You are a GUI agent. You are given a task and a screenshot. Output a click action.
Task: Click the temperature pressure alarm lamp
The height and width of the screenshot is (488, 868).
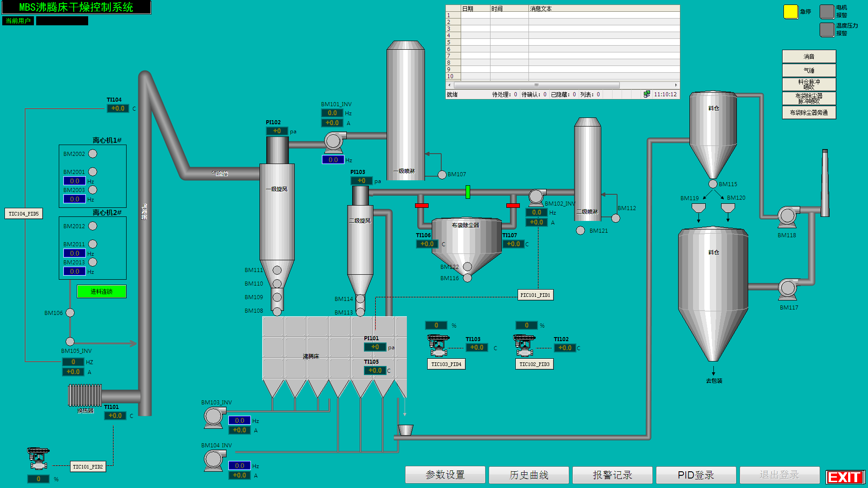(827, 30)
